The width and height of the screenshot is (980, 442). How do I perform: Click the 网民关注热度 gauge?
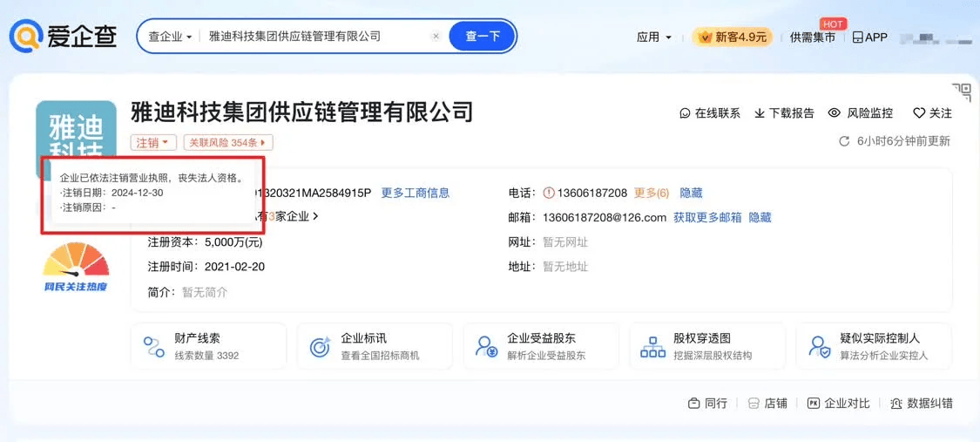(x=76, y=267)
